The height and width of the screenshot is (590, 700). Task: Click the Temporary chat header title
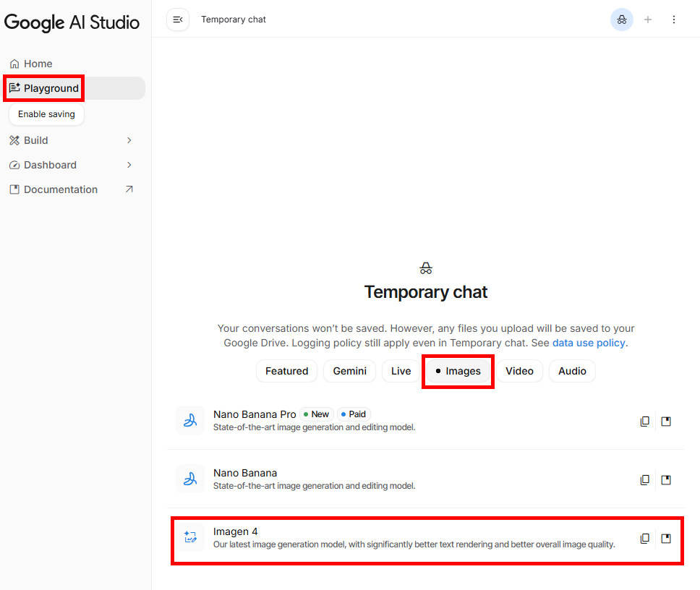[234, 20]
